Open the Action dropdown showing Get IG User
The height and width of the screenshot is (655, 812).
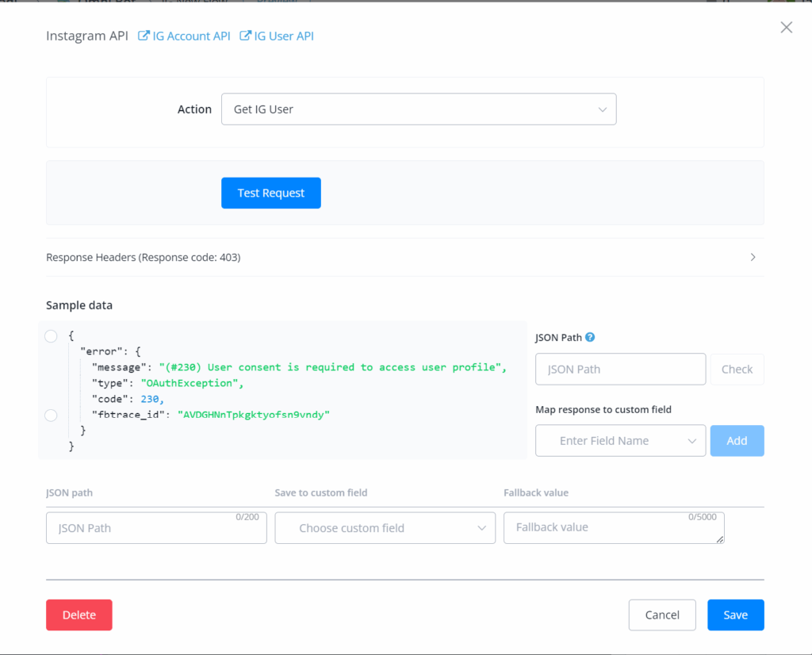[419, 109]
